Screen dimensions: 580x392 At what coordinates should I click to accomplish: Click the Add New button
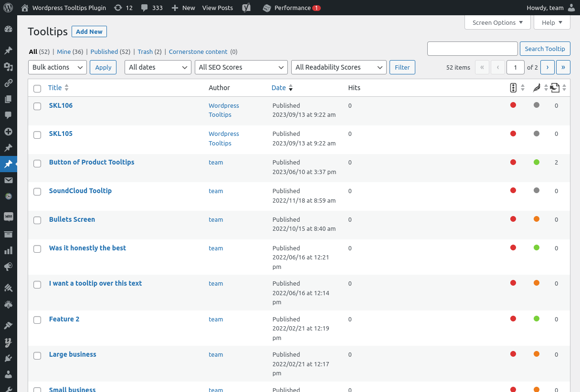pos(89,31)
